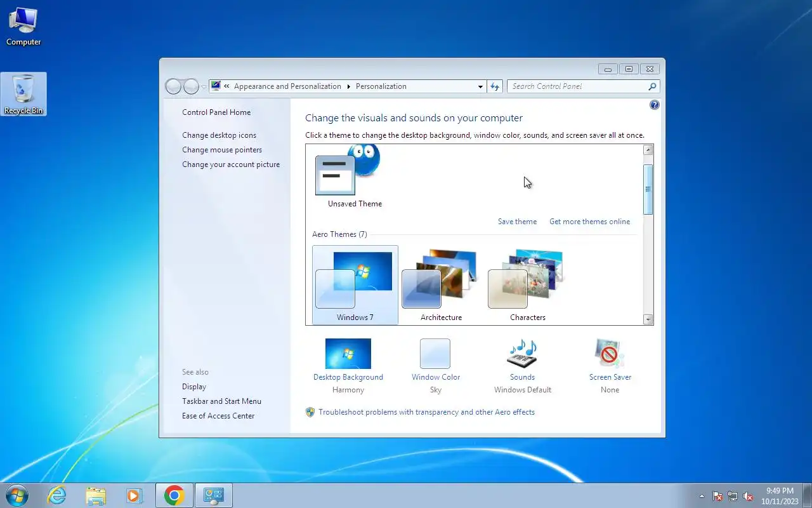Open the clock showing 9:49 PM
The height and width of the screenshot is (508, 812).
(x=780, y=495)
